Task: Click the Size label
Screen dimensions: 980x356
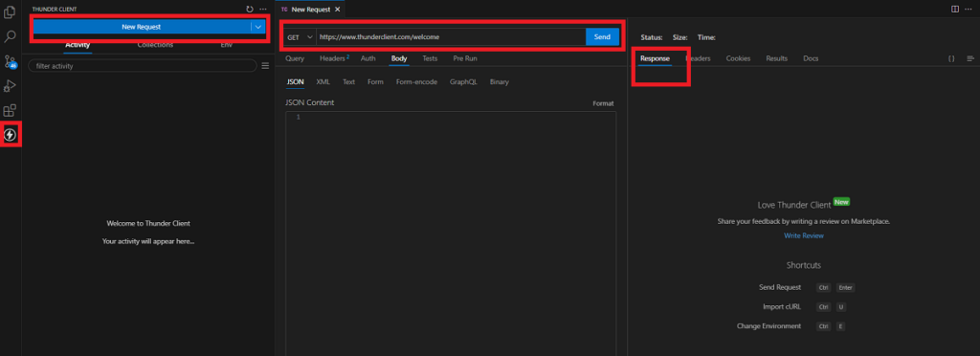Action: click(x=680, y=37)
